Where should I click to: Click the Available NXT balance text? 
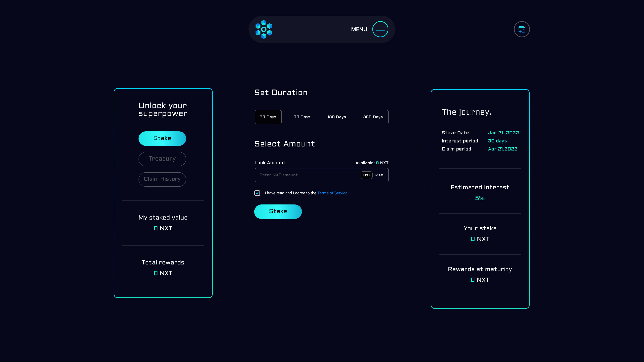372,163
